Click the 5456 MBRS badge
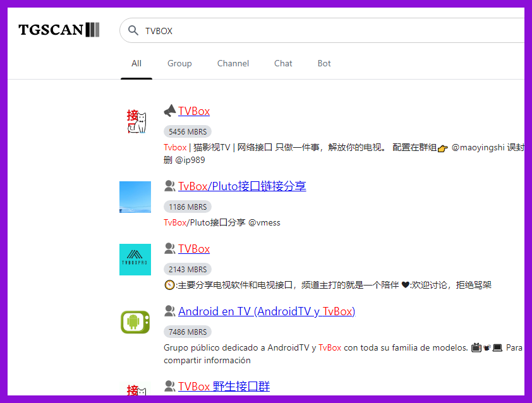The height and width of the screenshot is (403, 532). point(188,131)
